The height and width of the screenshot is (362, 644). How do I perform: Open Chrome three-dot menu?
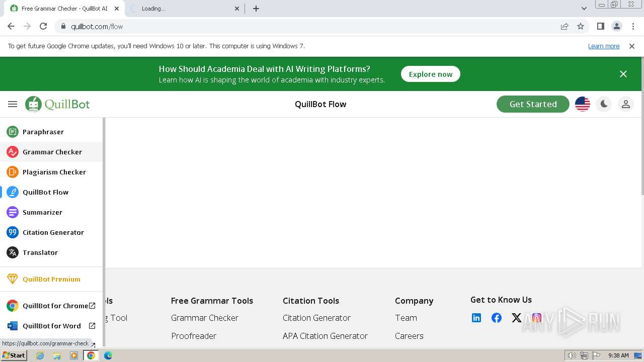click(633, 26)
